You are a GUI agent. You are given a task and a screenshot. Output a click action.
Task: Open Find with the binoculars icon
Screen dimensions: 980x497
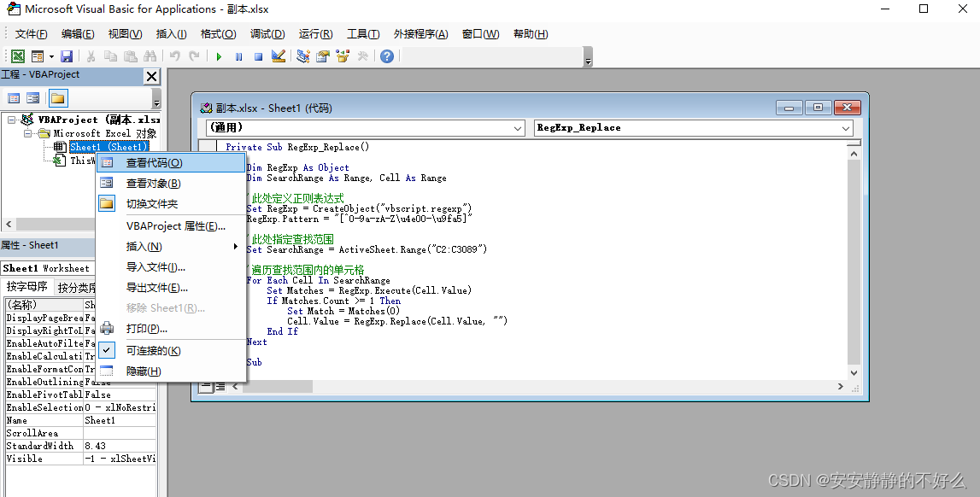pos(150,56)
